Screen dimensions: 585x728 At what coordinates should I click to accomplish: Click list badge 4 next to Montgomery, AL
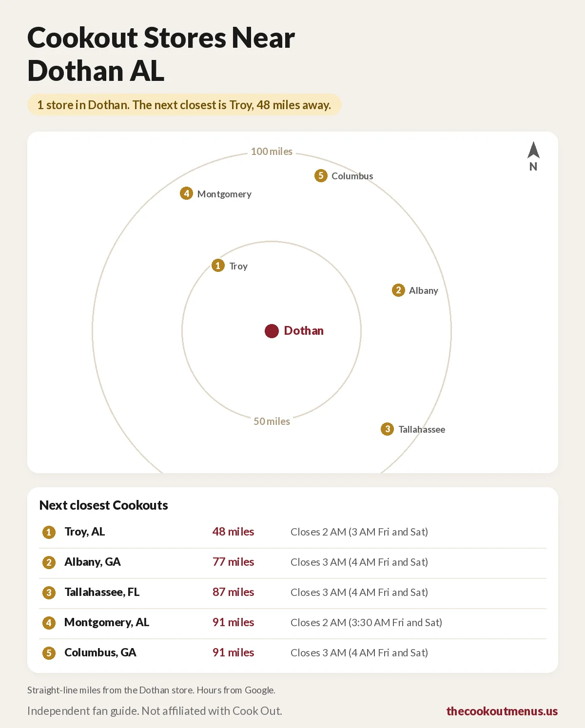click(x=49, y=623)
